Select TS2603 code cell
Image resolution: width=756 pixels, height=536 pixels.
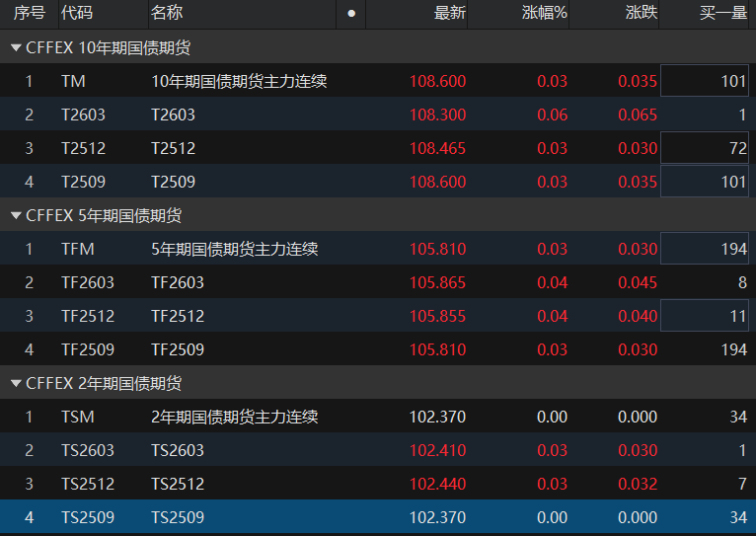tap(88, 450)
